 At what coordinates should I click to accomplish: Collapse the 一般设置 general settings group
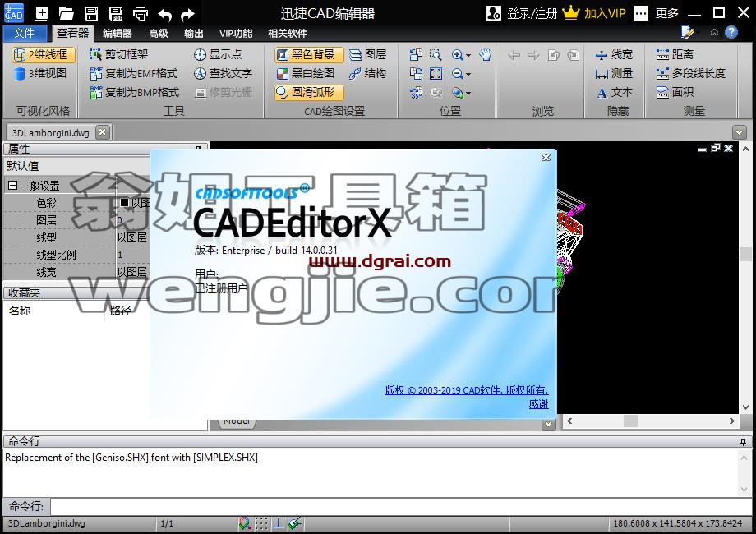tap(13, 185)
